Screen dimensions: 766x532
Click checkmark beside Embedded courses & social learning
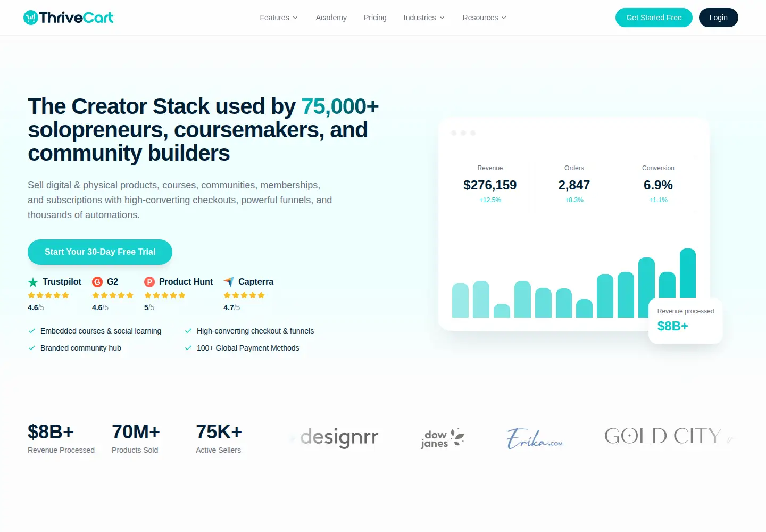pos(32,331)
